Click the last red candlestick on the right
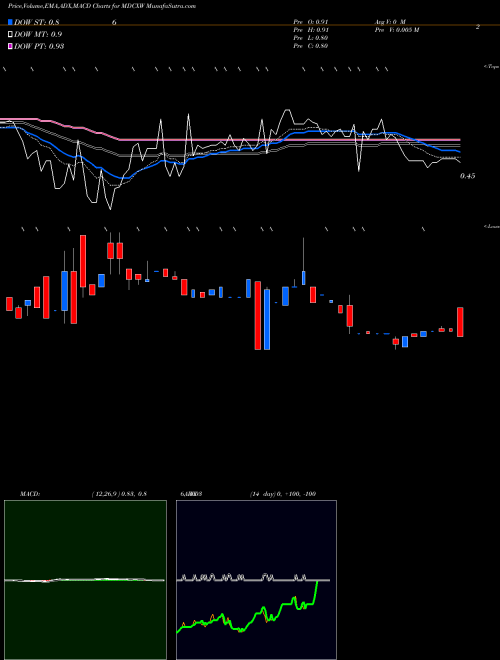This screenshot has height=660, width=500. pyautogui.click(x=460, y=322)
